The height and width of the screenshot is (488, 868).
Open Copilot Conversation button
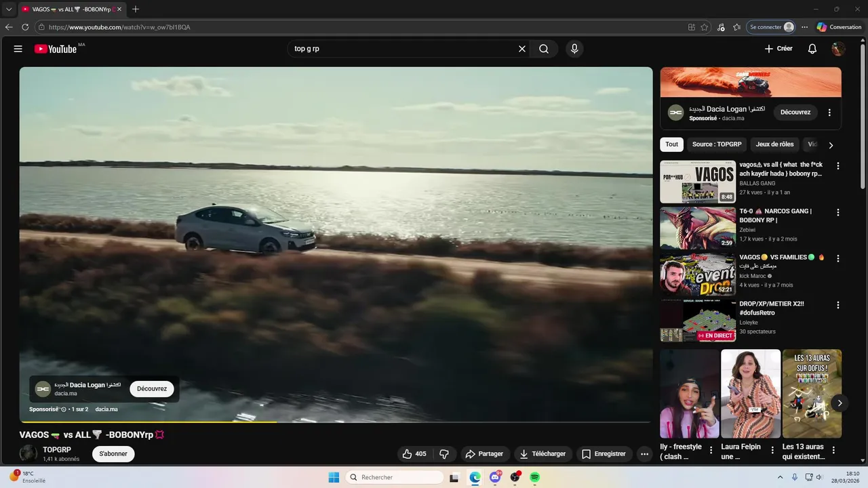[839, 27]
